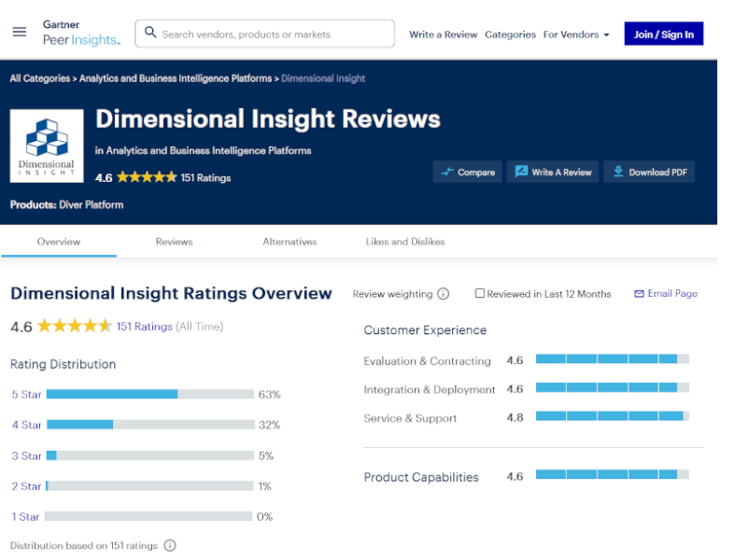
Task: Click the Dimensional Insight logo thumbnail
Action: (x=47, y=146)
